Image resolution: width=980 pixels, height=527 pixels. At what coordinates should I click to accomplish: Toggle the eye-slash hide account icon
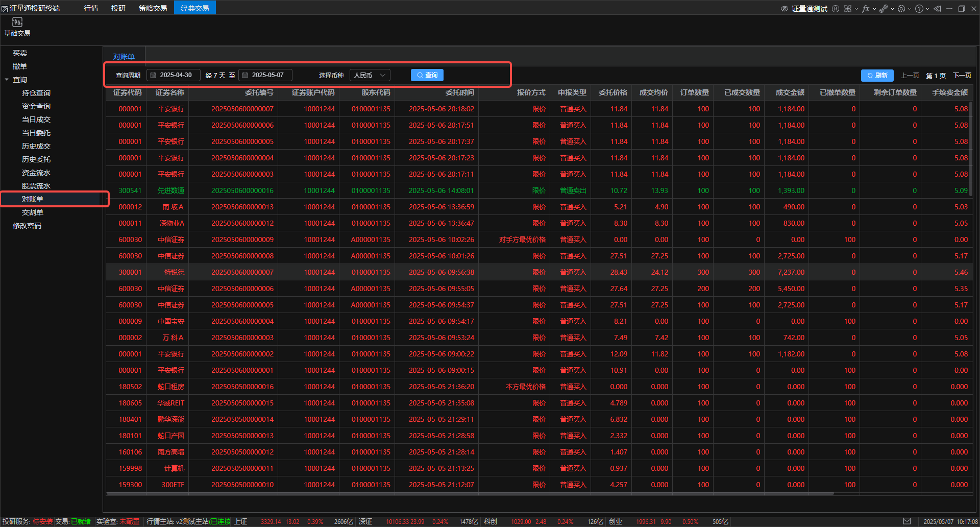click(x=785, y=9)
